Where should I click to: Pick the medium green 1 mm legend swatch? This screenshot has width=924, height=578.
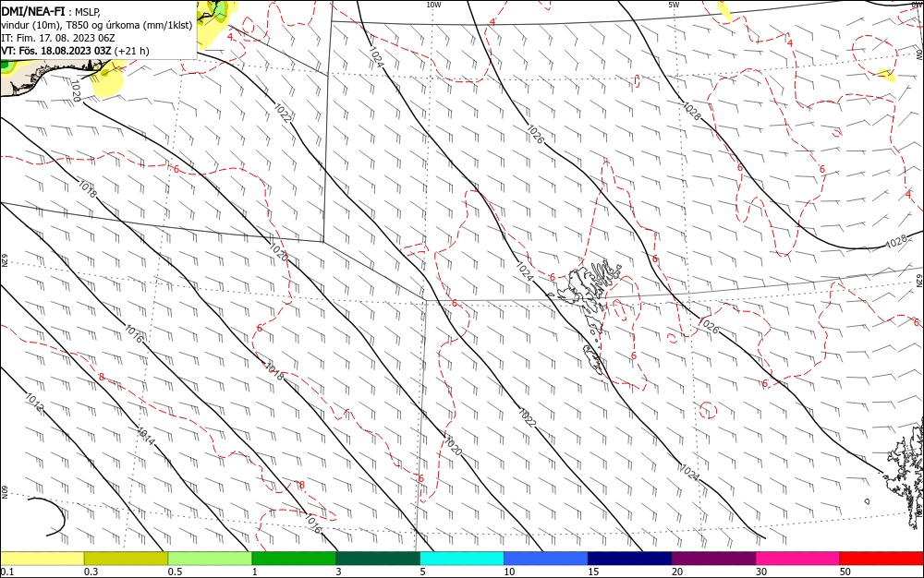294,559
